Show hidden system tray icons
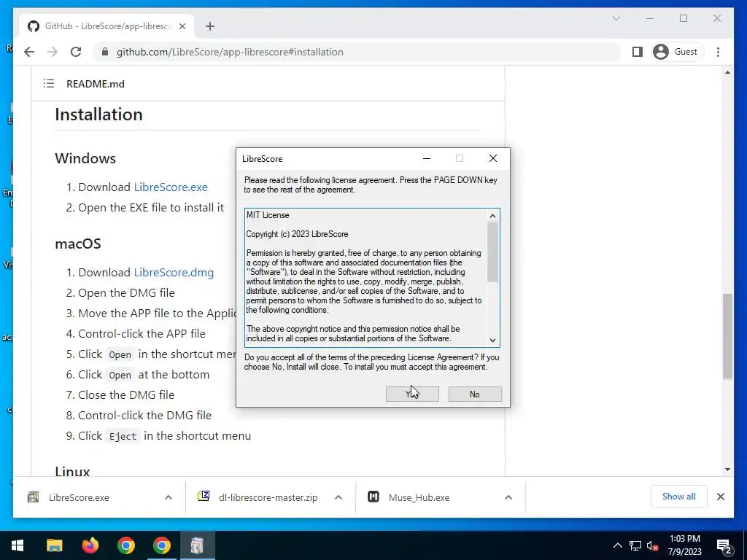747x560 pixels. (617, 545)
